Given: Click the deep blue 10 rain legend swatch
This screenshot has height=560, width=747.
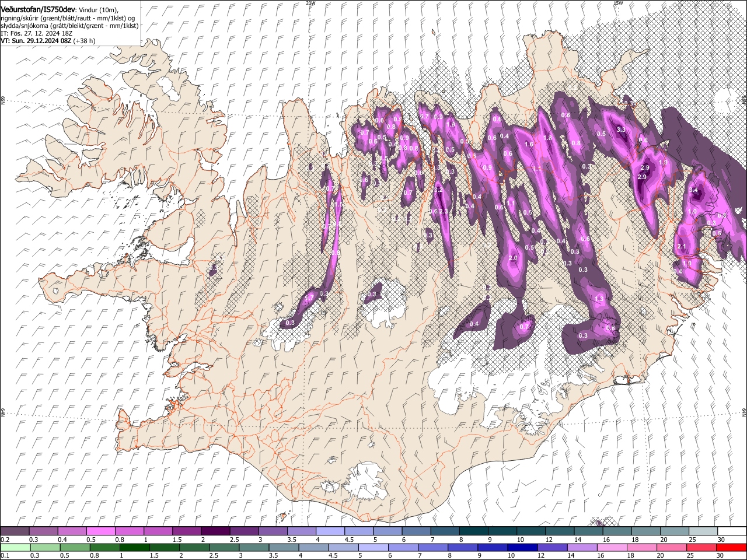Looking at the screenshot, I should click(x=522, y=548).
